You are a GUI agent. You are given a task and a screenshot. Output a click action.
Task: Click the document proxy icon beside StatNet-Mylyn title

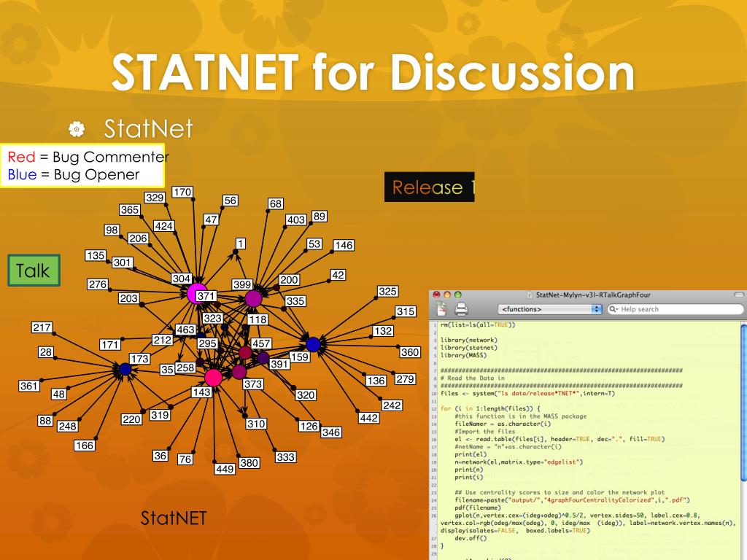coord(529,295)
